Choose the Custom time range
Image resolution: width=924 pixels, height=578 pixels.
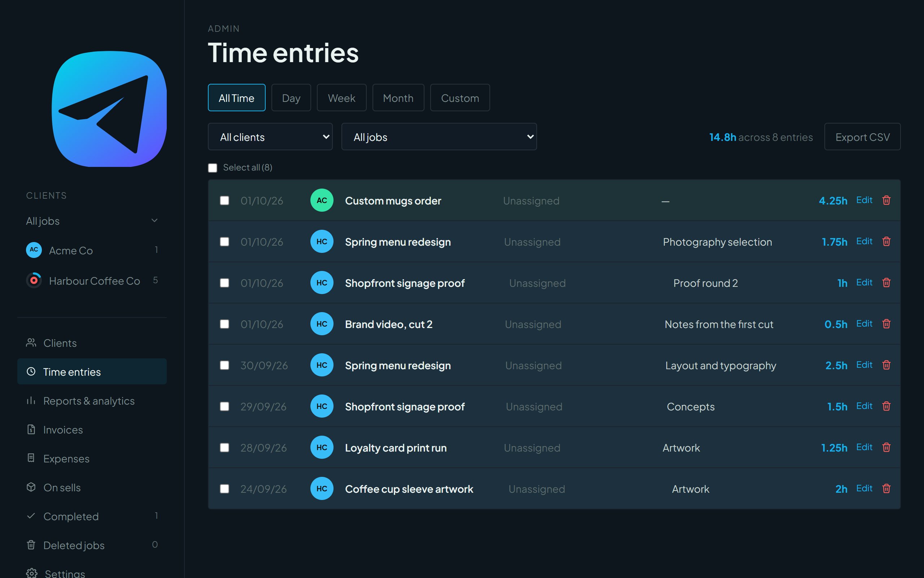pos(460,98)
